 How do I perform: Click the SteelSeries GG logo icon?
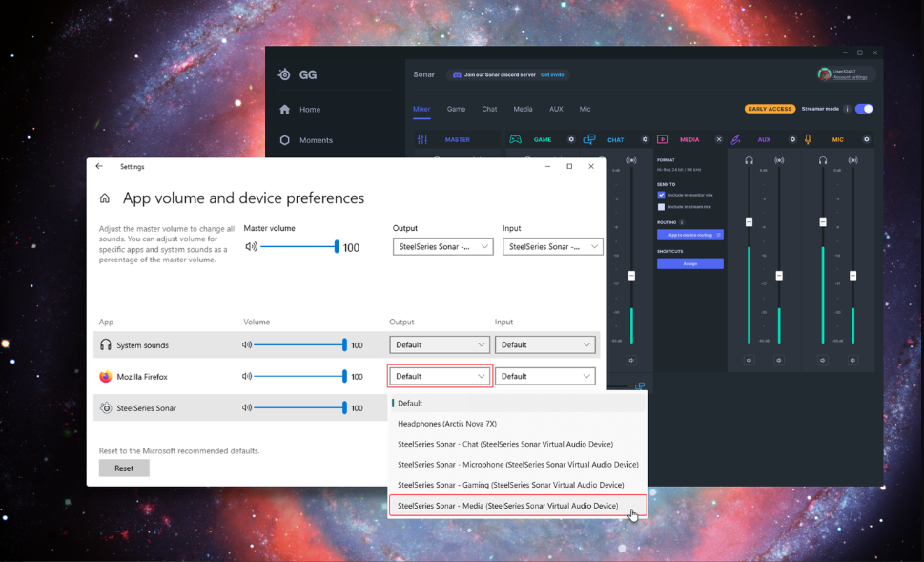pos(284,74)
